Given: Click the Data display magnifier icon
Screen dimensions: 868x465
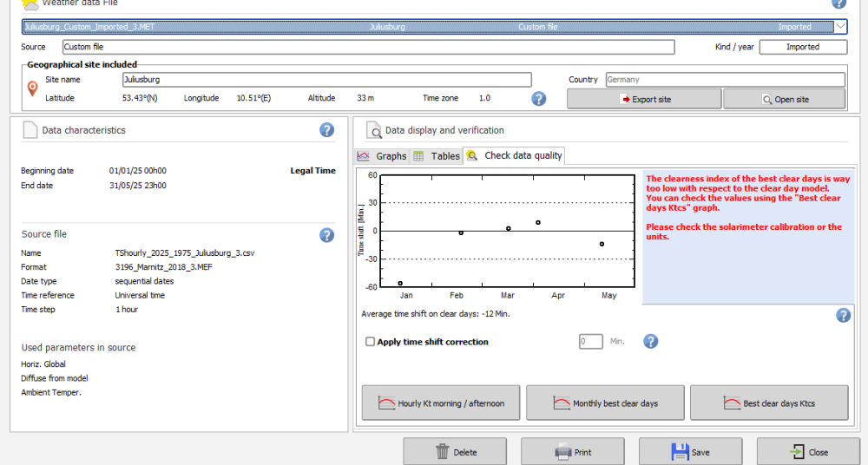Looking at the screenshot, I should [374, 131].
